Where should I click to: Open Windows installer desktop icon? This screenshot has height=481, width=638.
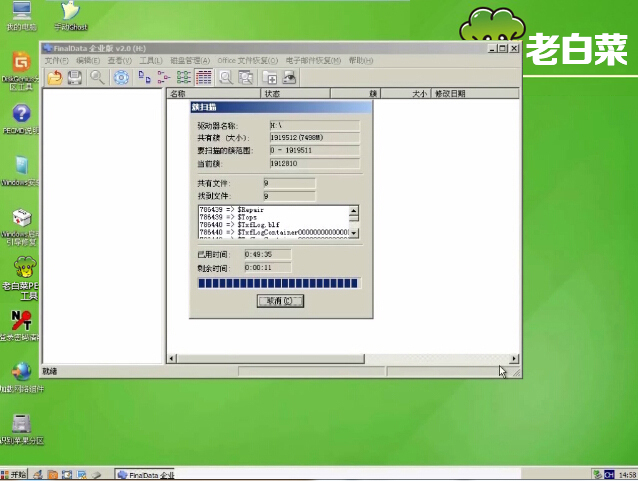click(20, 171)
